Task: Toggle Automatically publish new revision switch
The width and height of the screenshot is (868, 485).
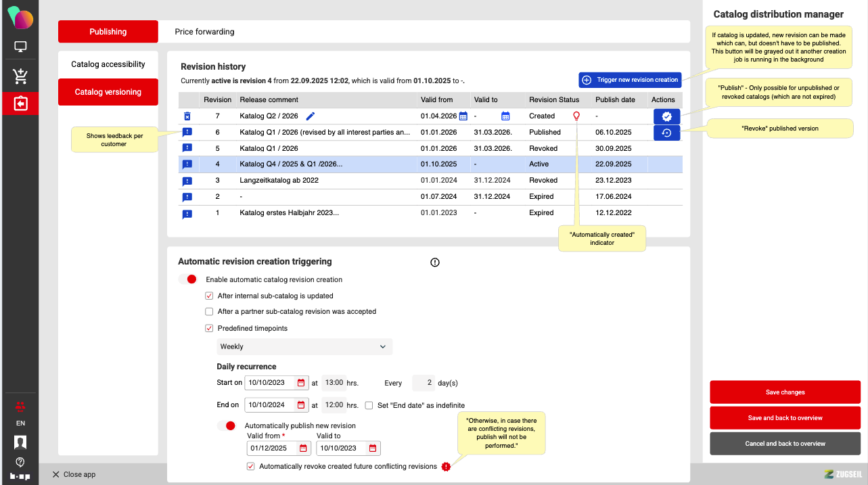Action: pos(227,425)
